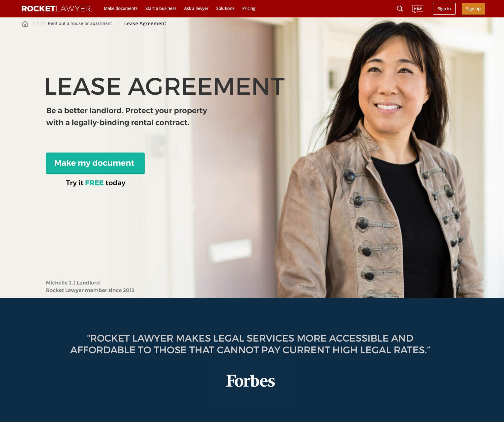Click the Sign in button

click(444, 9)
